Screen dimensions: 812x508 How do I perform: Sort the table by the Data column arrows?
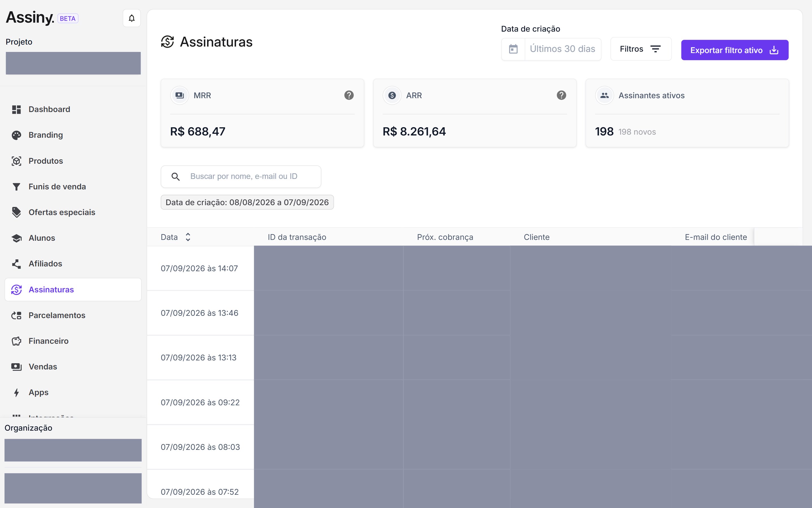[x=188, y=237]
